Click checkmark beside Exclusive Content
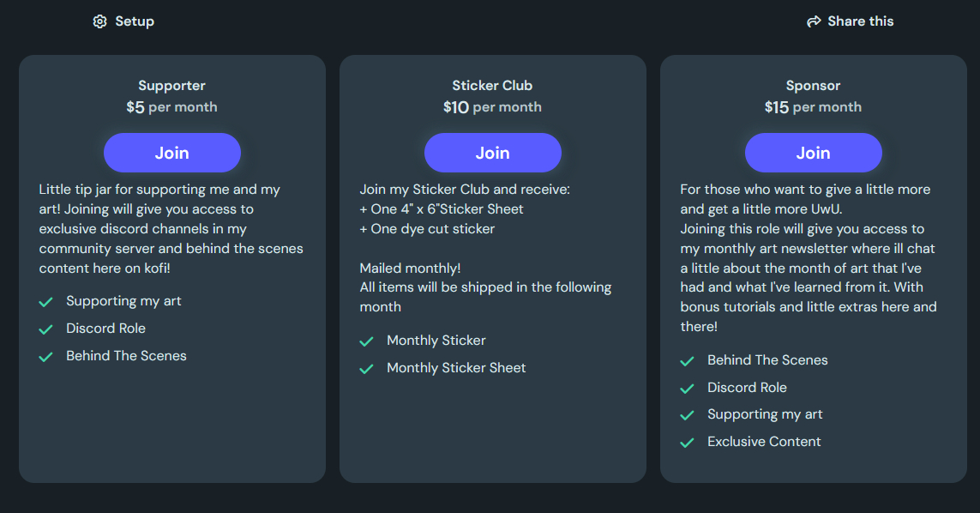Screen dimensions: 980x513 (687, 443)
